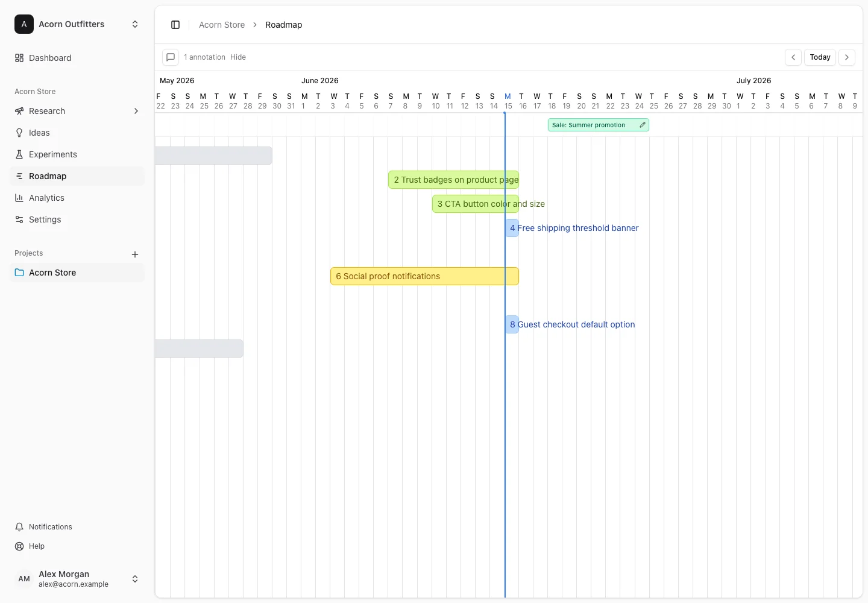Select the Free shipping threshold banner item
Image resolution: width=868 pixels, height=603 pixels.
[x=512, y=228]
